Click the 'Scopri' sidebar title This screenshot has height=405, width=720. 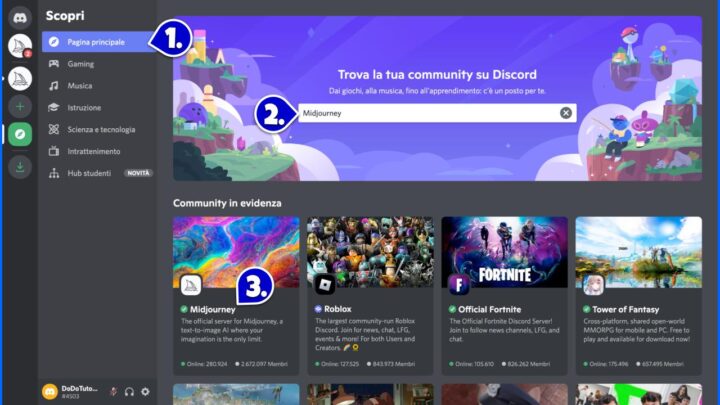[65, 16]
